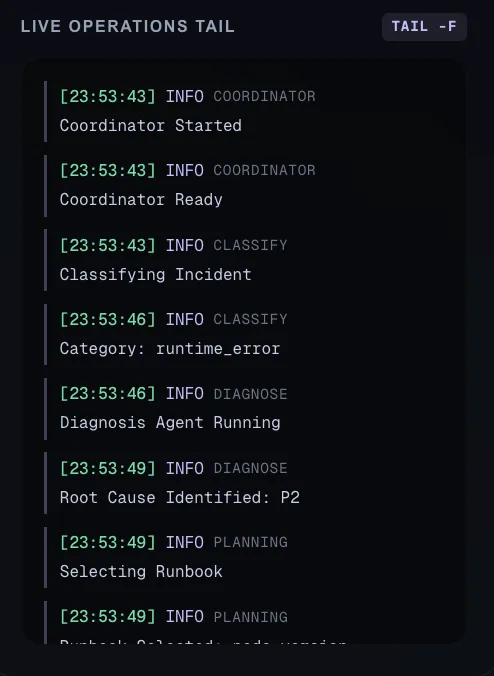Click the INFO level on Coordinator Started

point(185,96)
